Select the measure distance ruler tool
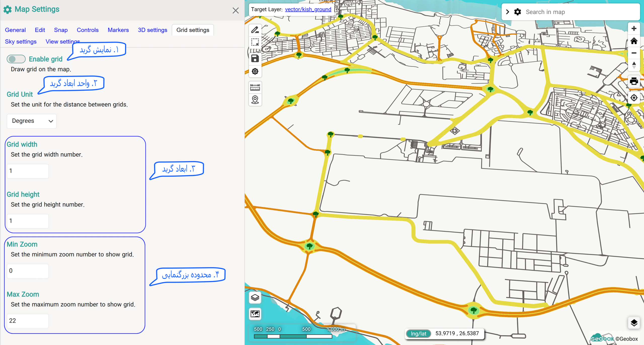The image size is (644, 345). pos(255,87)
